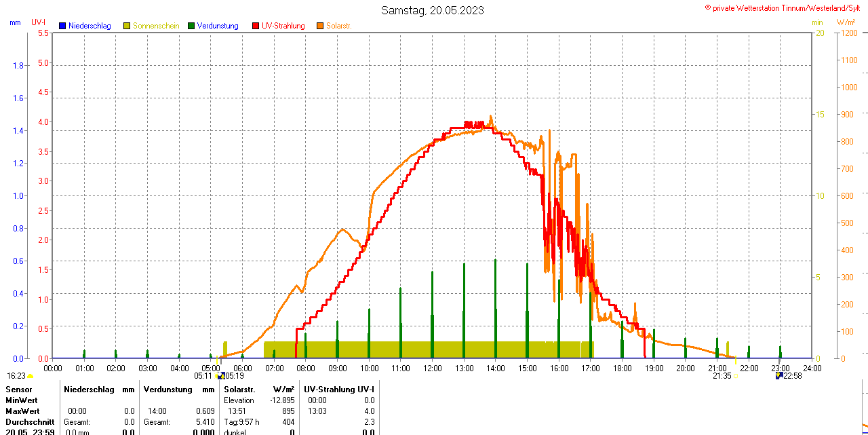Click the Niederschlag legend label
Screen dimensions: 868x435
pos(90,26)
